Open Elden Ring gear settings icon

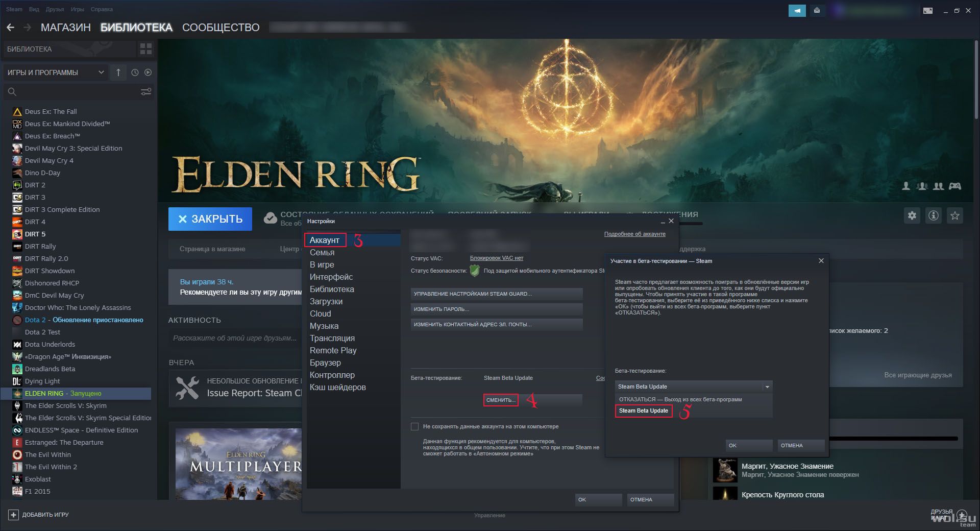912,215
